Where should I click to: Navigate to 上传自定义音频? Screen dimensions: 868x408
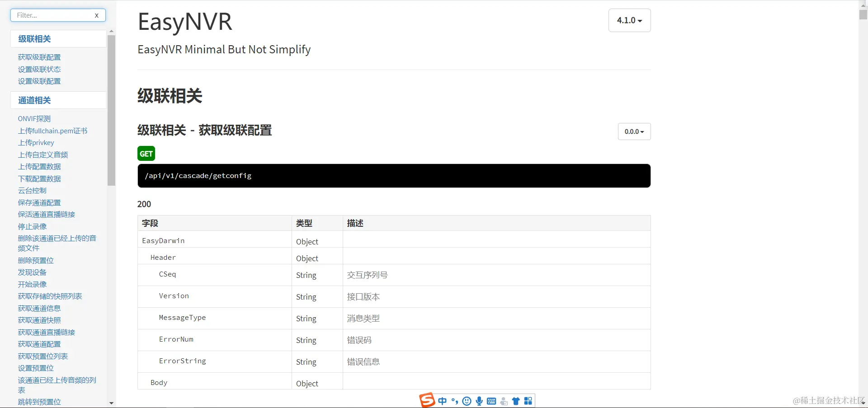(43, 155)
